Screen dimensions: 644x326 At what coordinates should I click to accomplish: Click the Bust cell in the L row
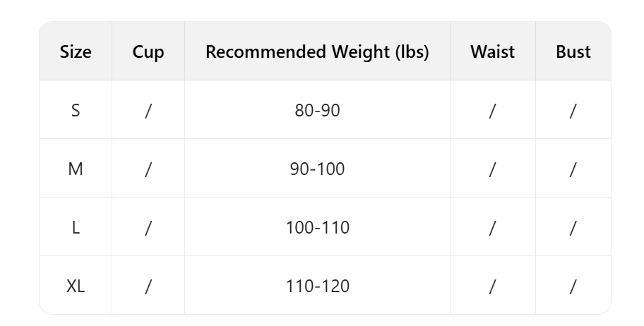pos(573,227)
